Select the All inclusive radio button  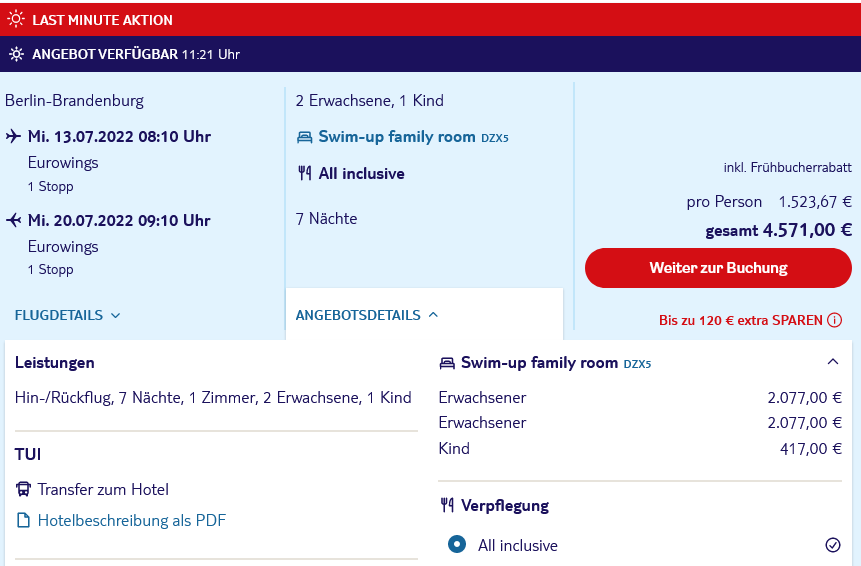pyautogui.click(x=457, y=545)
